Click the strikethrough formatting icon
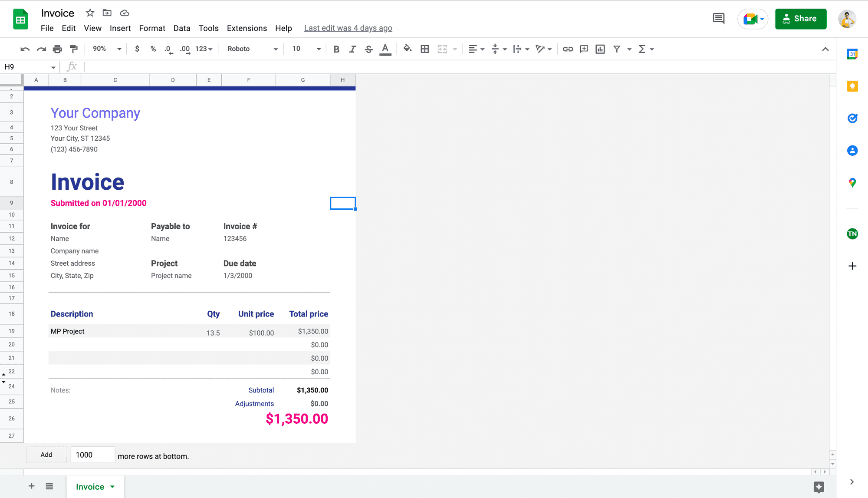The image size is (868, 498). (368, 48)
